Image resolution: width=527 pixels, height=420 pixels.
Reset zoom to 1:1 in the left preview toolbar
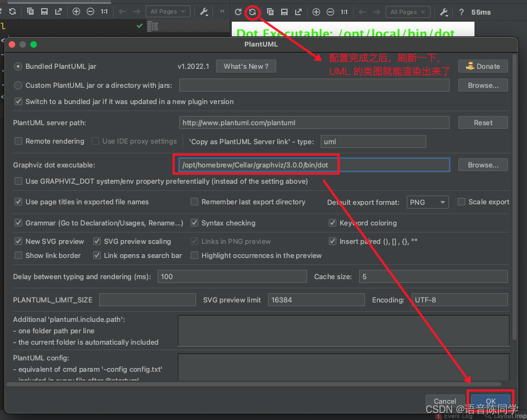104,12
